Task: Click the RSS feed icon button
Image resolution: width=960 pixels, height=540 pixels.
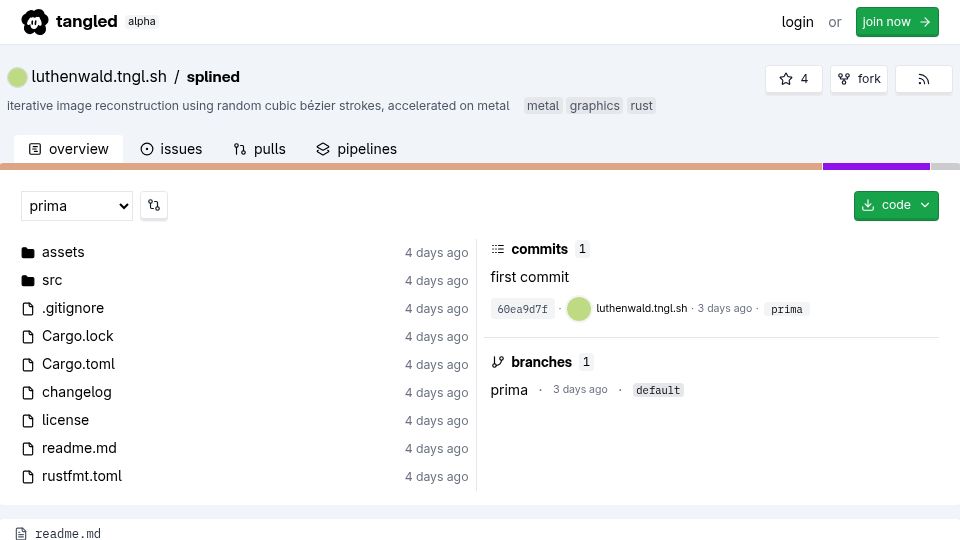Action: point(923,79)
